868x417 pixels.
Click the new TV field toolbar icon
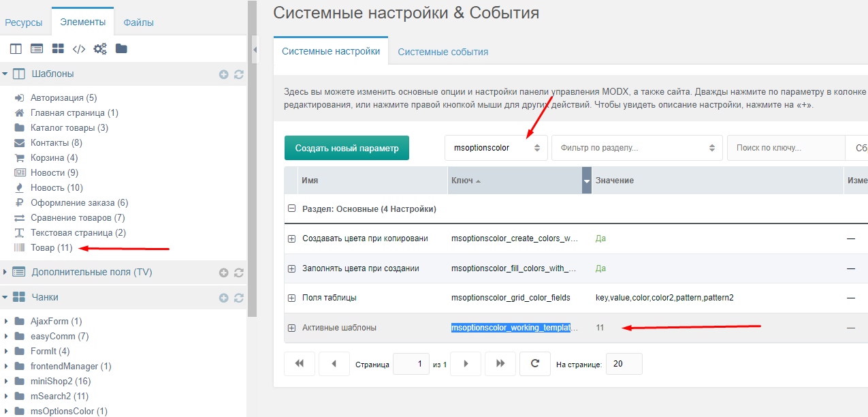tap(37, 49)
